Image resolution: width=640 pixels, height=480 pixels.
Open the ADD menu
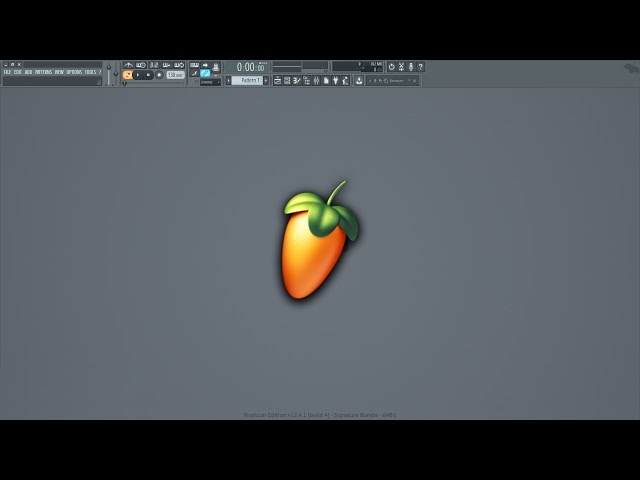(29, 72)
